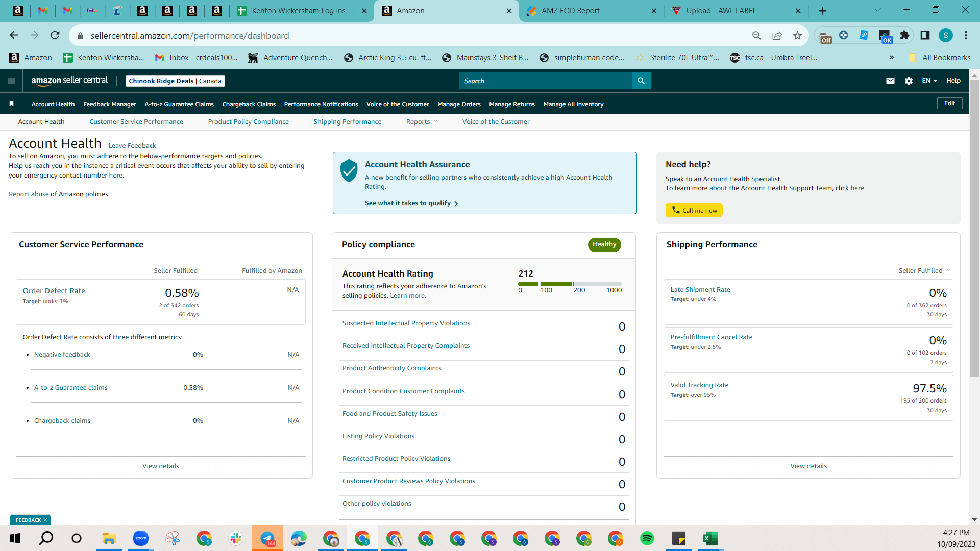Viewport: 980px width, 551px height.
Task: Open Customer Service Performance sub-navigation tab
Action: click(x=136, y=122)
